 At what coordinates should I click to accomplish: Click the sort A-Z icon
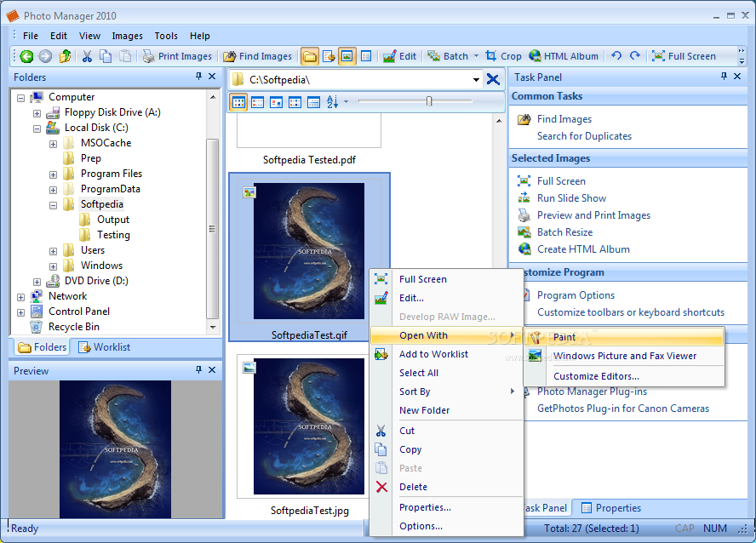(x=333, y=101)
